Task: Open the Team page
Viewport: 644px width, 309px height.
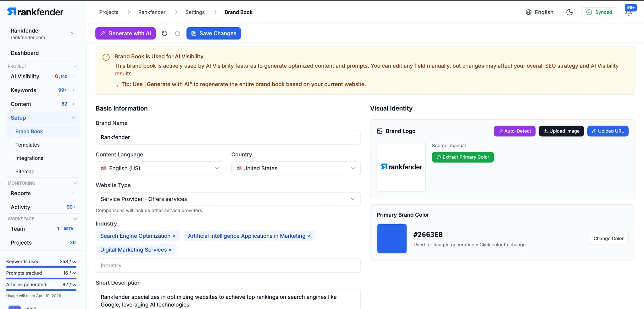Action: (18, 229)
